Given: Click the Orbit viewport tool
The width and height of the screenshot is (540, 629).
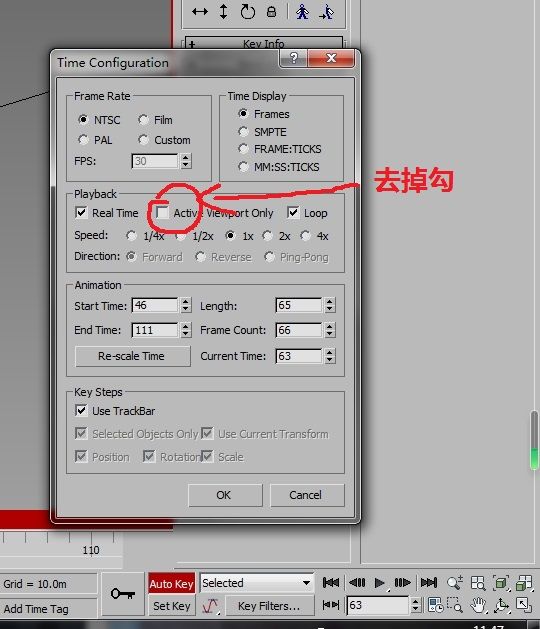Looking at the screenshot, I should click(x=501, y=605).
